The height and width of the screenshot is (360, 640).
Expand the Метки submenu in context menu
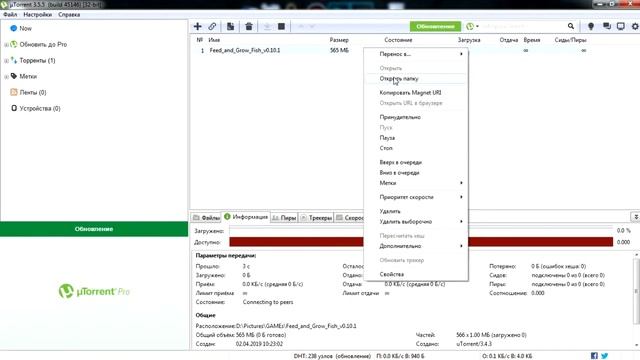point(416,183)
